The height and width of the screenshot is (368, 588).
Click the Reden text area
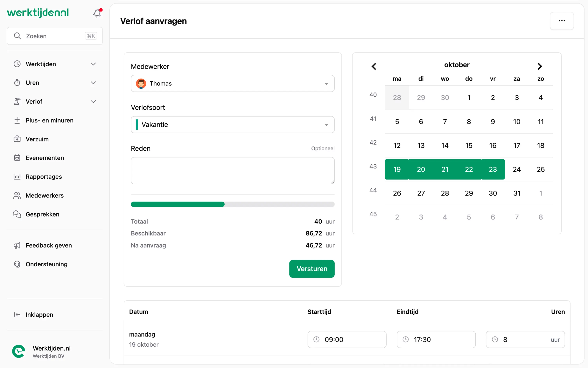[233, 171]
